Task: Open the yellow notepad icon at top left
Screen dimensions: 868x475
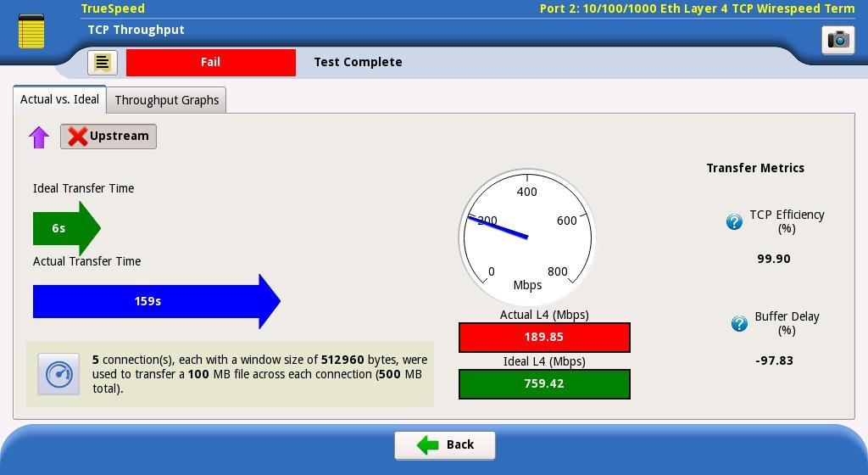Action: pos(31,31)
